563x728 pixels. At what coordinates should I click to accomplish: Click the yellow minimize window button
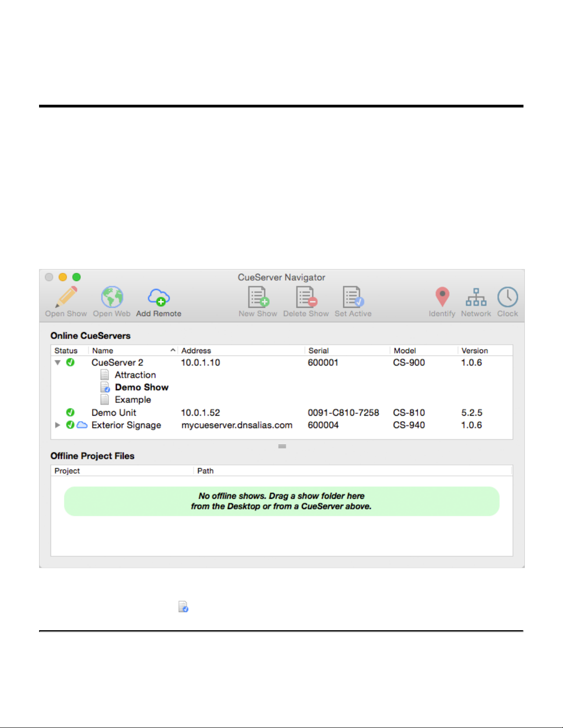(63, 277)
